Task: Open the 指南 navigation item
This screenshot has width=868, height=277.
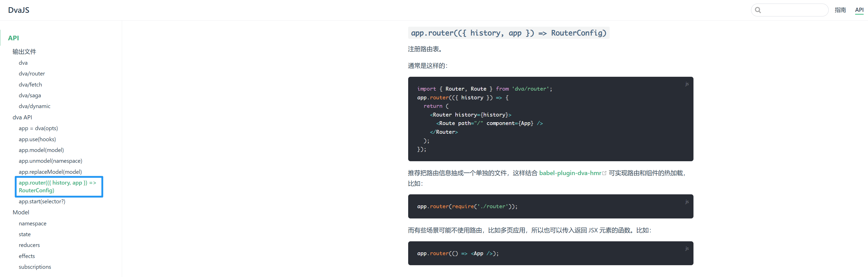Action: [840, 10]
